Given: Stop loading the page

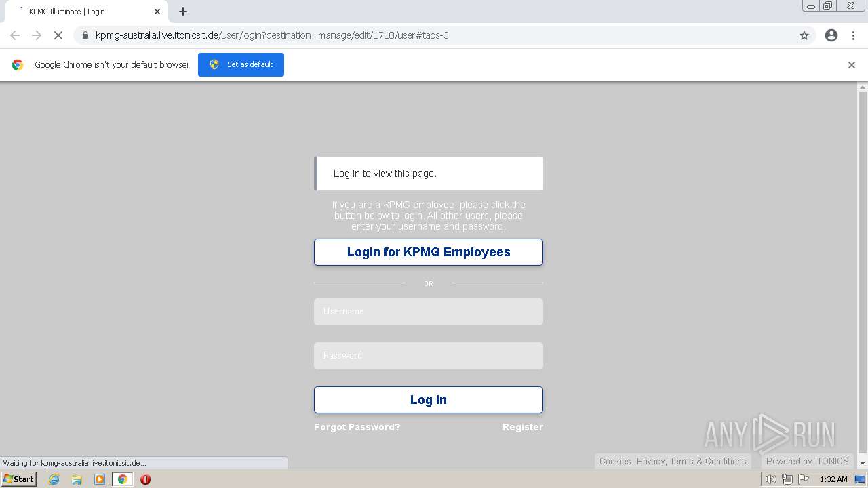Looking at the screenshot, I should 58,35.
